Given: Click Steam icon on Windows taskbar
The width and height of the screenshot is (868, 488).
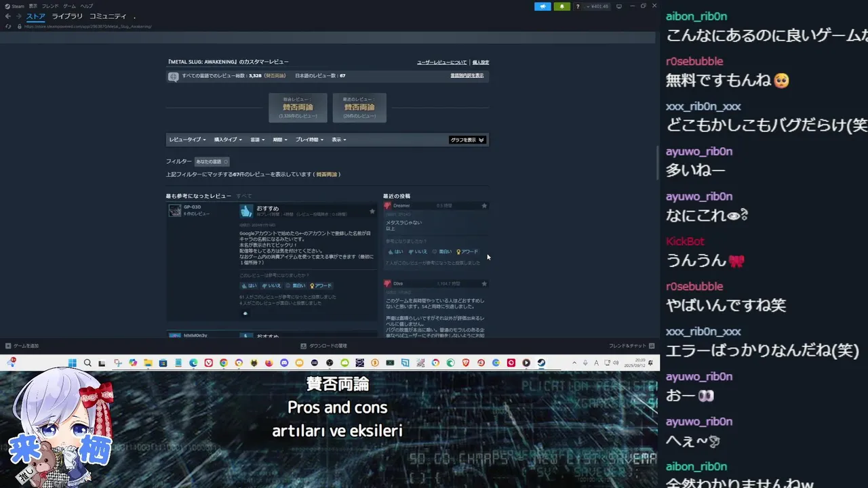Looking at the screenshot, I should (541, 363).
